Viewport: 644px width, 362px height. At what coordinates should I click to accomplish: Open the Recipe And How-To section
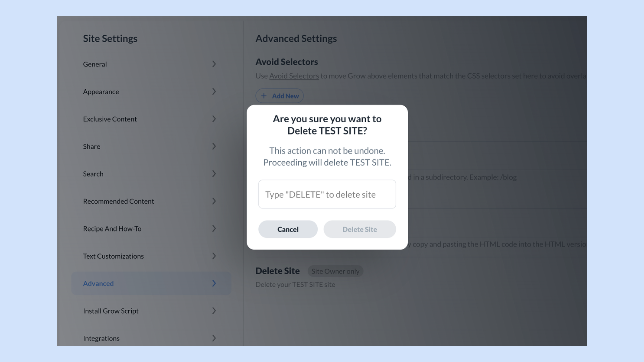(x=151, y=229)
